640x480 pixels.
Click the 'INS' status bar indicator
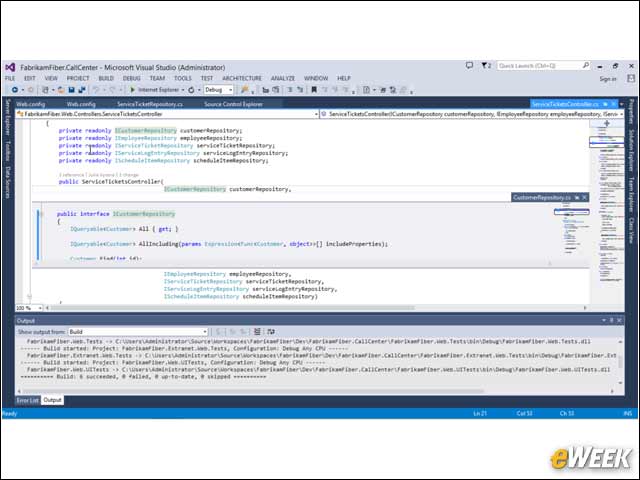628,413
